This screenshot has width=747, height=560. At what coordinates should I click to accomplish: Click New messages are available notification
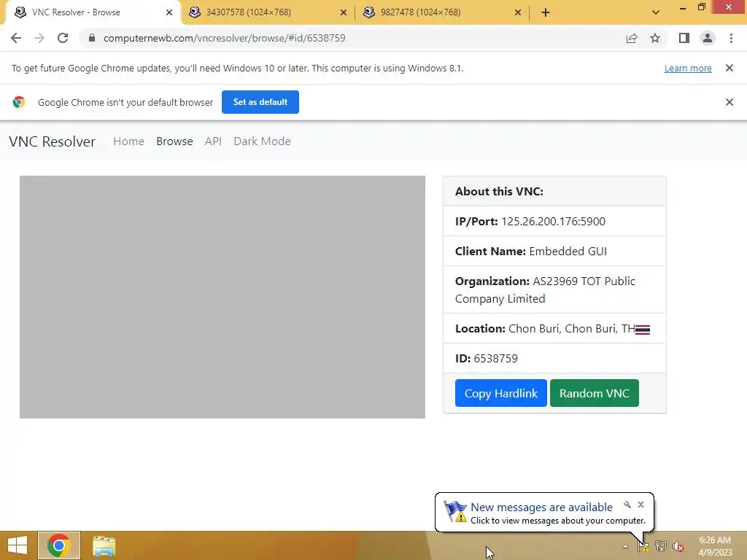(541, 507)
